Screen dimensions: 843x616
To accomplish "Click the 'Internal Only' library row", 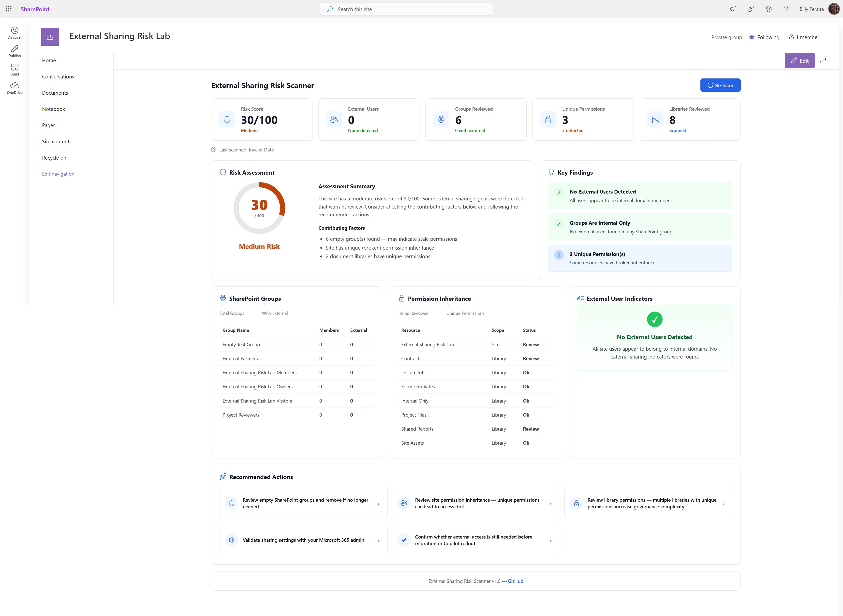I will (x=475, y=401).
